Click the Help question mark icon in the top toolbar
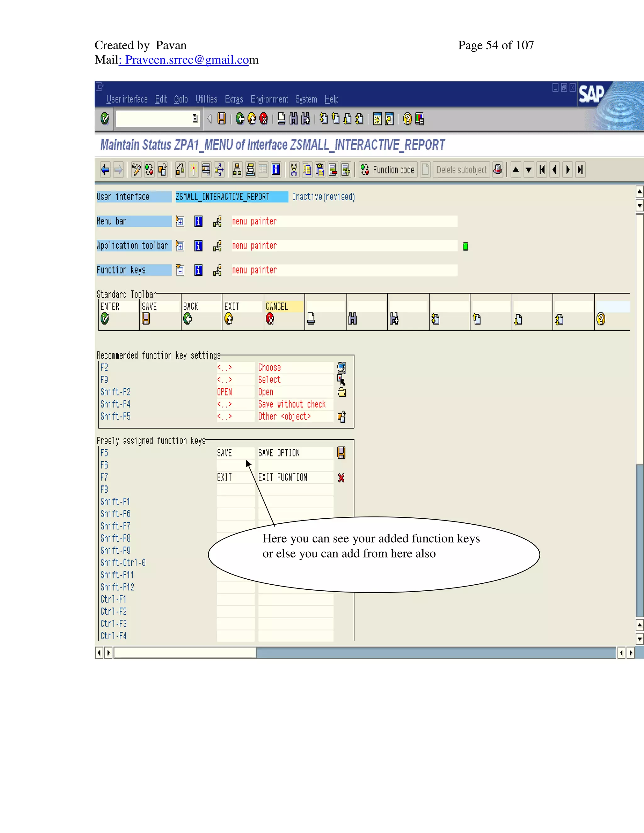The height and width of the screenshot is (833, 644). (x=408, y=119)
